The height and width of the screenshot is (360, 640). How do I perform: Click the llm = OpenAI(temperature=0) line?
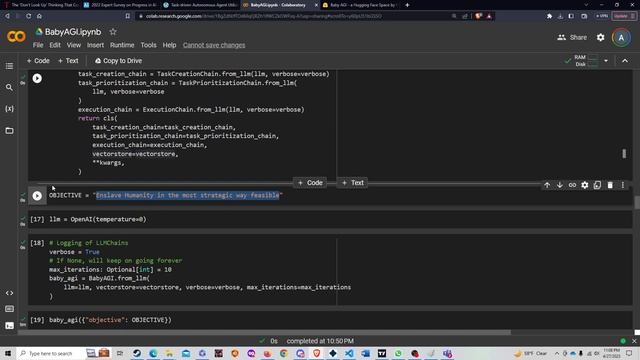(x=98, y=219)
